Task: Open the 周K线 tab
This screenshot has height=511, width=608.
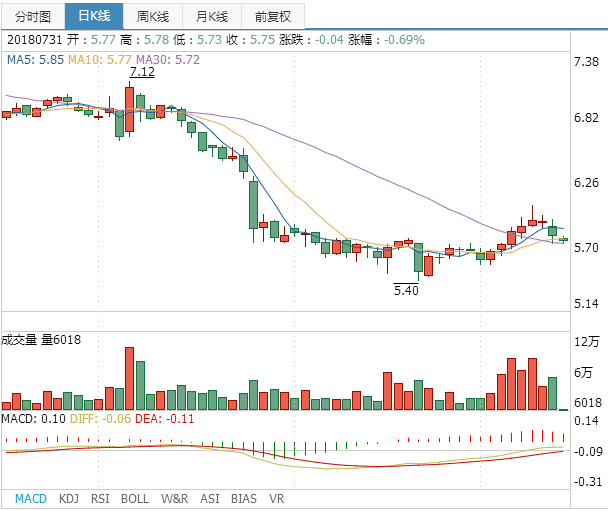Action: 153,16
